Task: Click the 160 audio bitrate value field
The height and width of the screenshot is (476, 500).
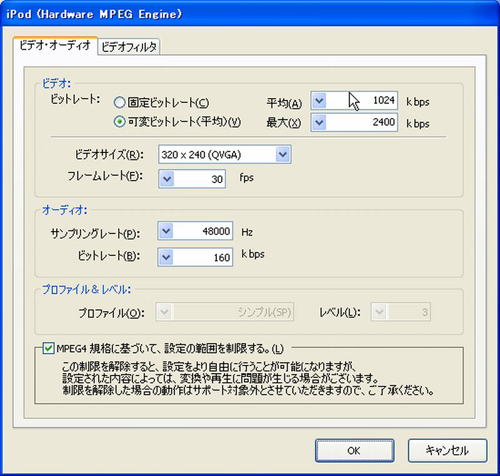Action: pos(203,257)
